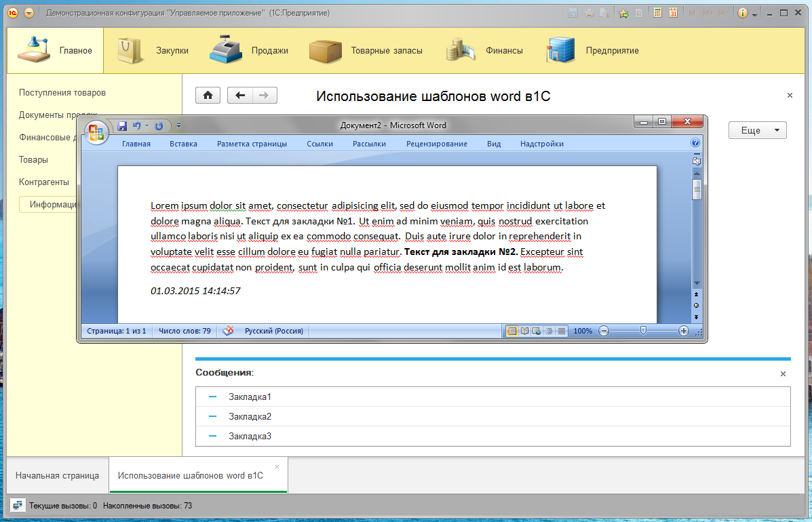Switch to Draft view in Word

(562, 331)
